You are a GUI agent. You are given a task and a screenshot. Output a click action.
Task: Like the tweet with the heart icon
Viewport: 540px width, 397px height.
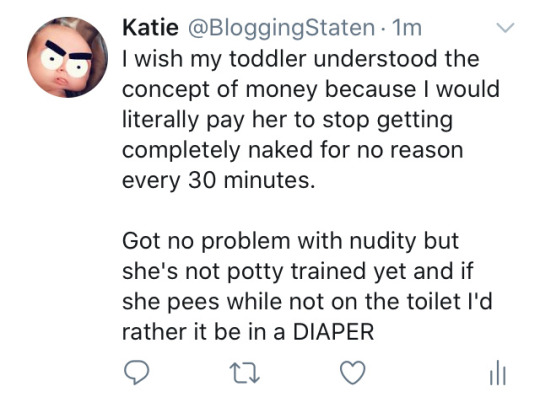pos(353,373)
